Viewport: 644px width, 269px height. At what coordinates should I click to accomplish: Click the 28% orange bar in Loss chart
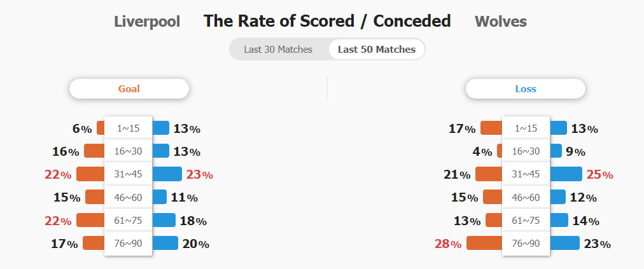pos(484,243)
